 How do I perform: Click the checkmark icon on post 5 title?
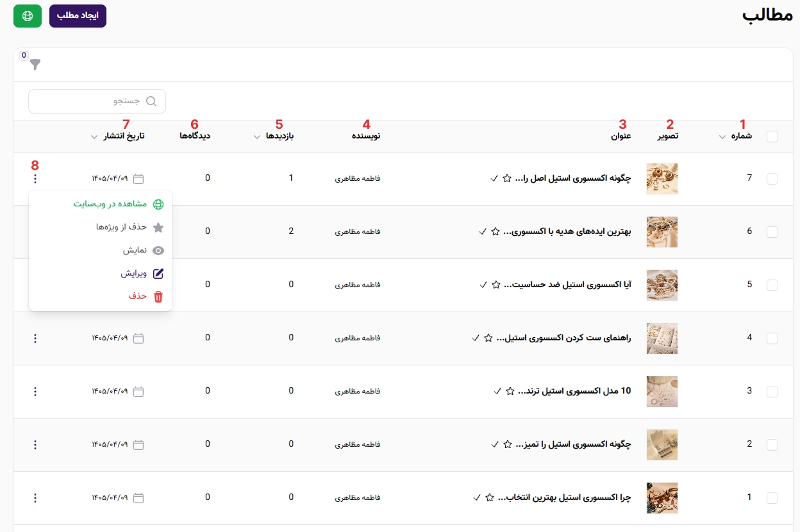tap(483, 285)
